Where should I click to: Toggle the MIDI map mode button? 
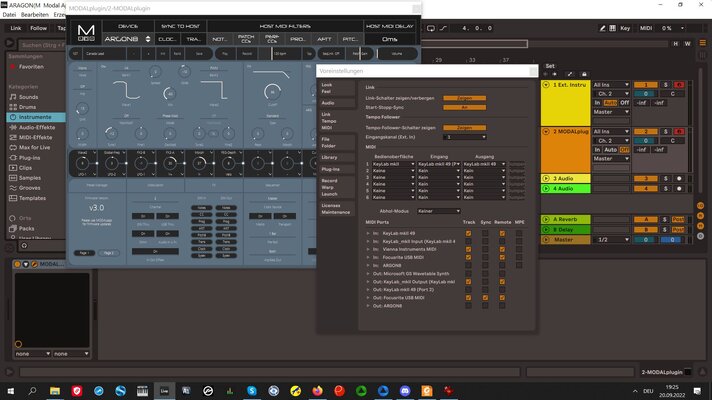[646, 28]
